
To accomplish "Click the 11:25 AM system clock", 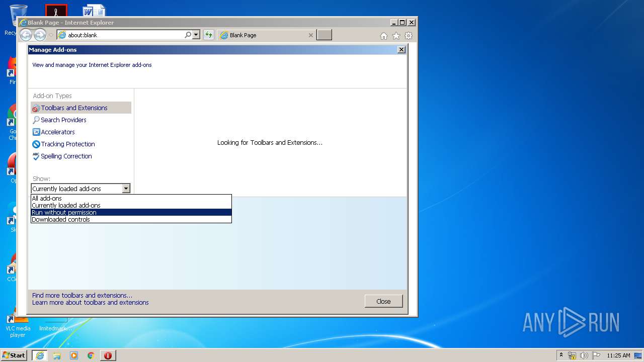I will 618,355.
